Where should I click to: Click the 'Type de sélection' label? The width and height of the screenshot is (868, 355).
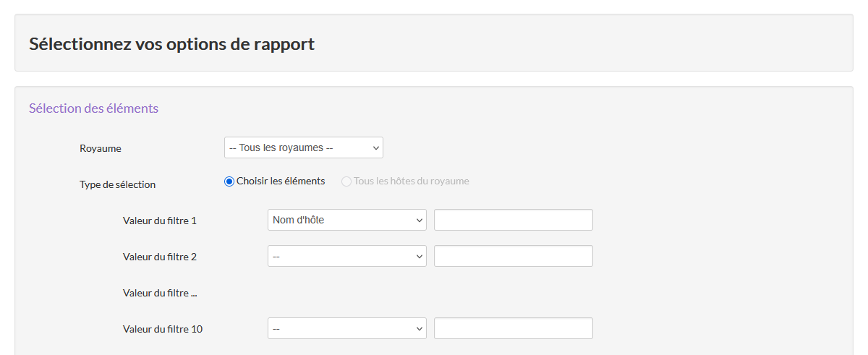[x=117, y=184]
